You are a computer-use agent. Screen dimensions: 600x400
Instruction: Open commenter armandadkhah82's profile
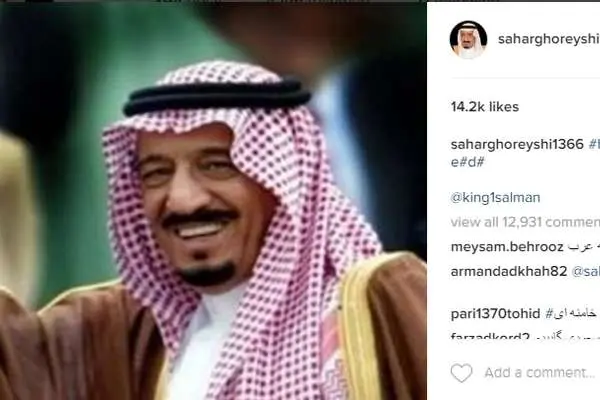tap(509, 271)
